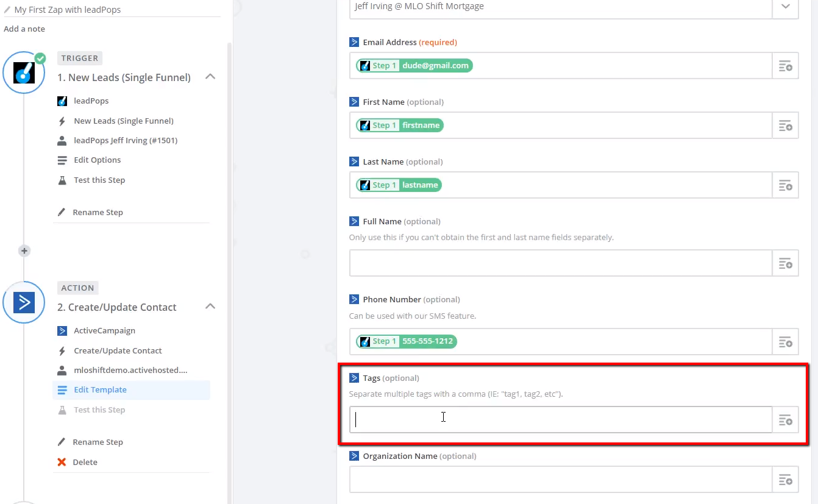Click the ActiveCampaign icon beside Phone Number label
This screenshot has width=818, height=504.
click(354, 299)
